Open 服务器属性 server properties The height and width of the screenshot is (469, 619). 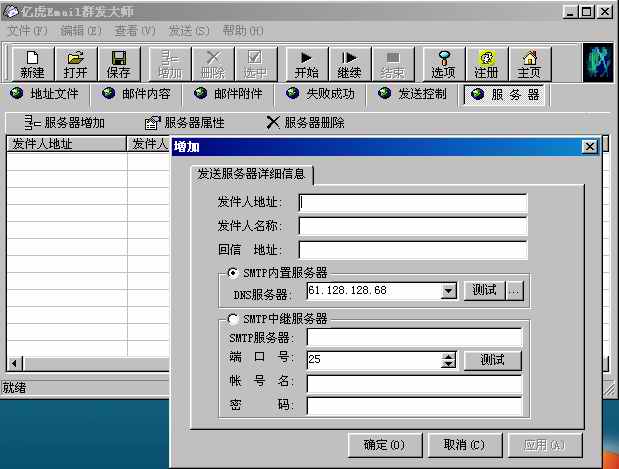click(x=185, y=123)
